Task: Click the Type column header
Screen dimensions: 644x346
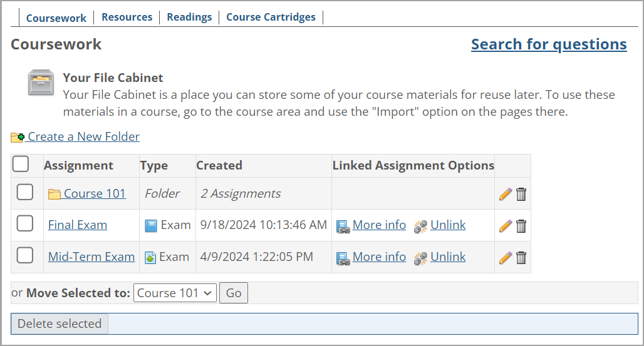Action: [x=154, y=165]
